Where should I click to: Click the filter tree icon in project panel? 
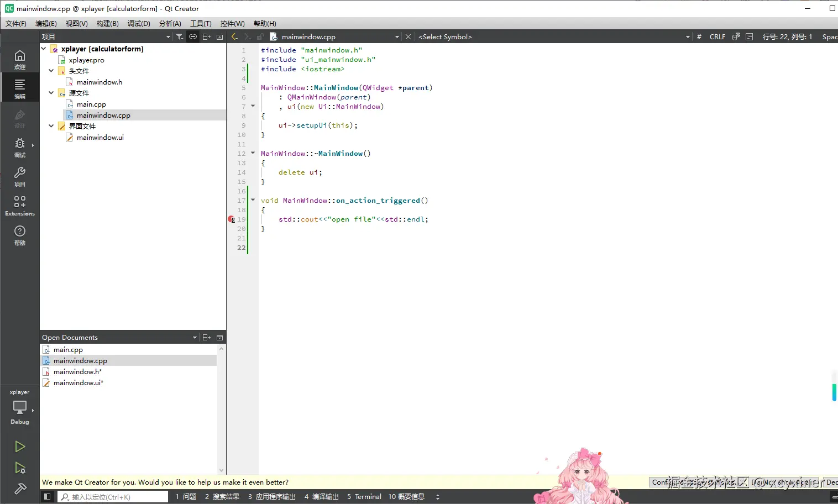pos(180,36)
